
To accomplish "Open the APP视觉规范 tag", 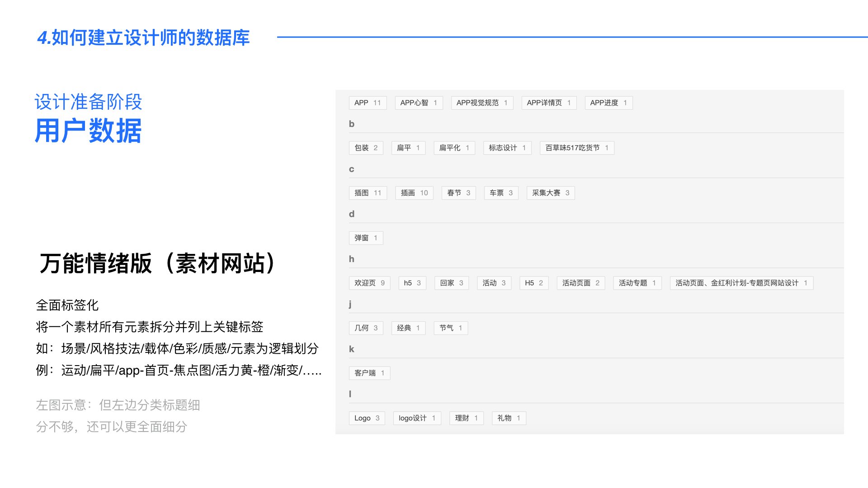I will tap(481, 103).
